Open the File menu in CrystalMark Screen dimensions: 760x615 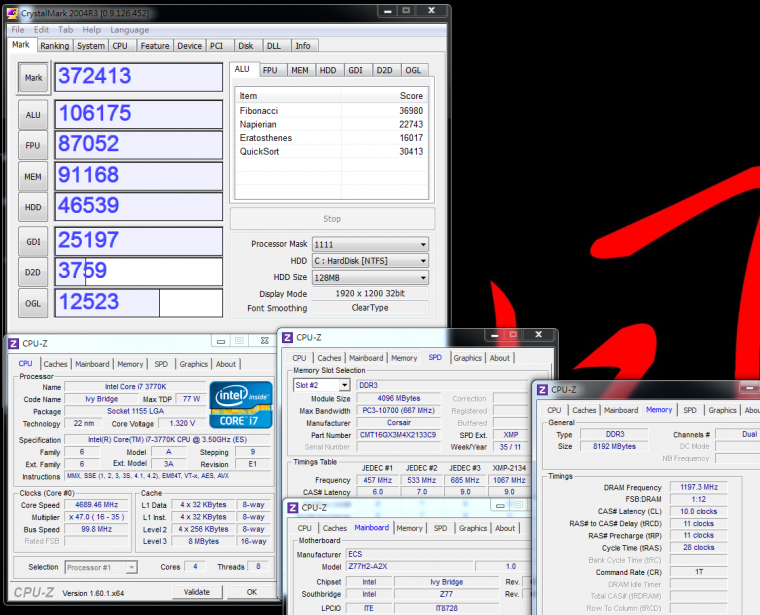click(x=18, y=30)
